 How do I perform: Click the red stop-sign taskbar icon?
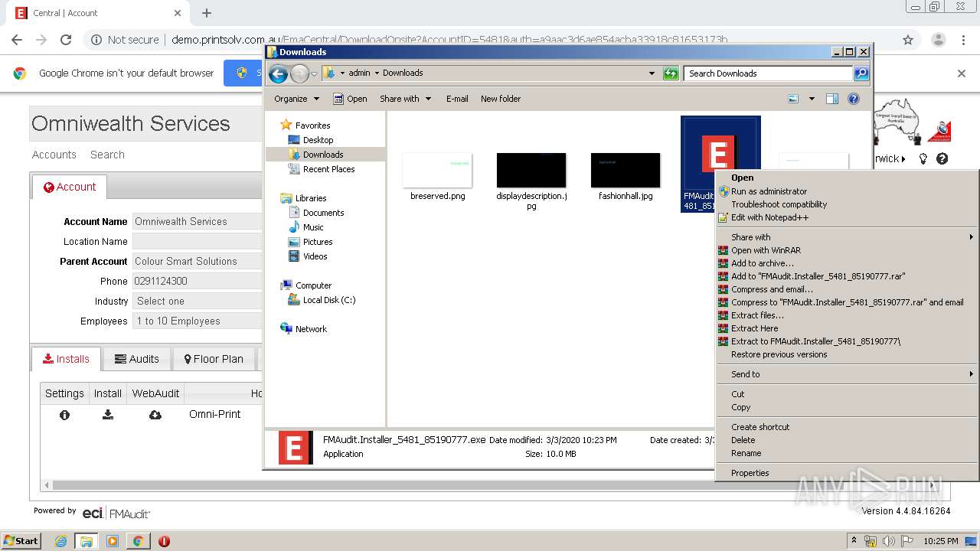tap(164, 541)
